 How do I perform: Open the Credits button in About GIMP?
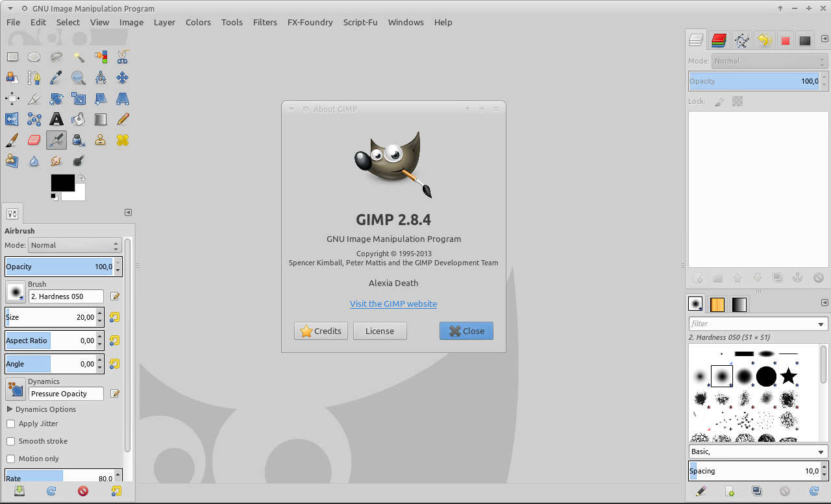pos(321,331)
